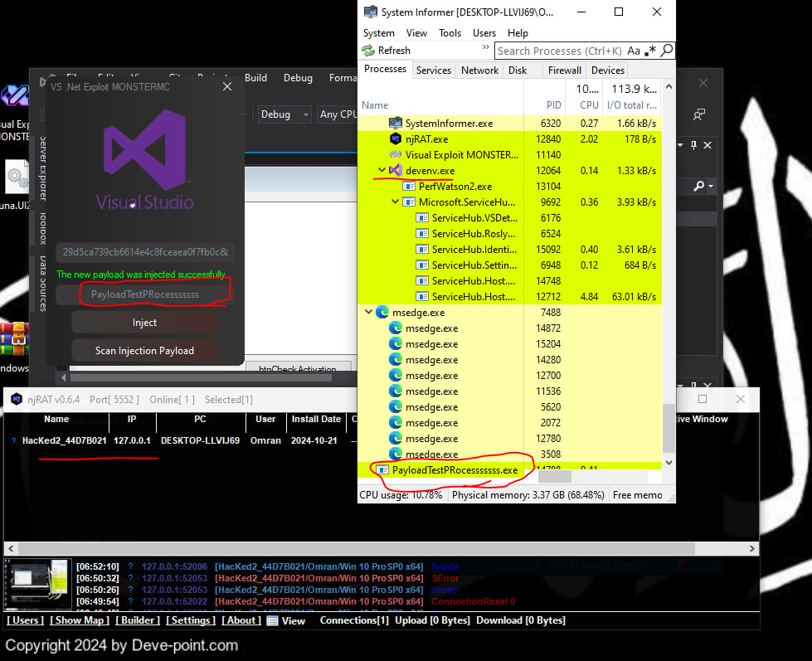Open the Tools menu in System Informer
This screenshot has width=812, height=661.
pos(450,33)
